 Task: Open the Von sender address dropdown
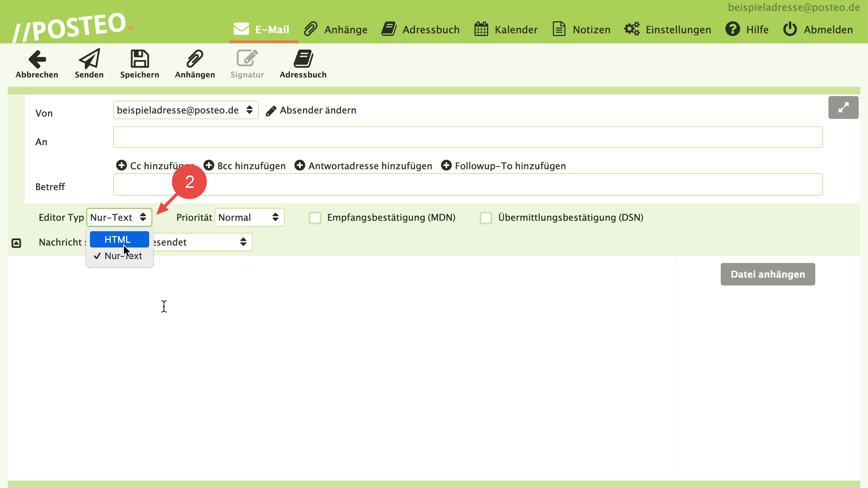(x=185, y=110)
